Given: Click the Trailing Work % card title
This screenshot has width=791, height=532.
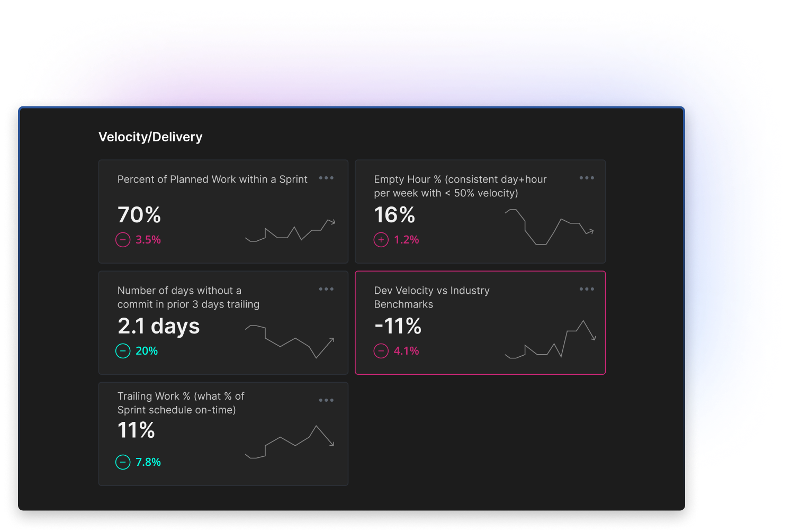Looking at the screenshot, I should click(x=181, y=403).
